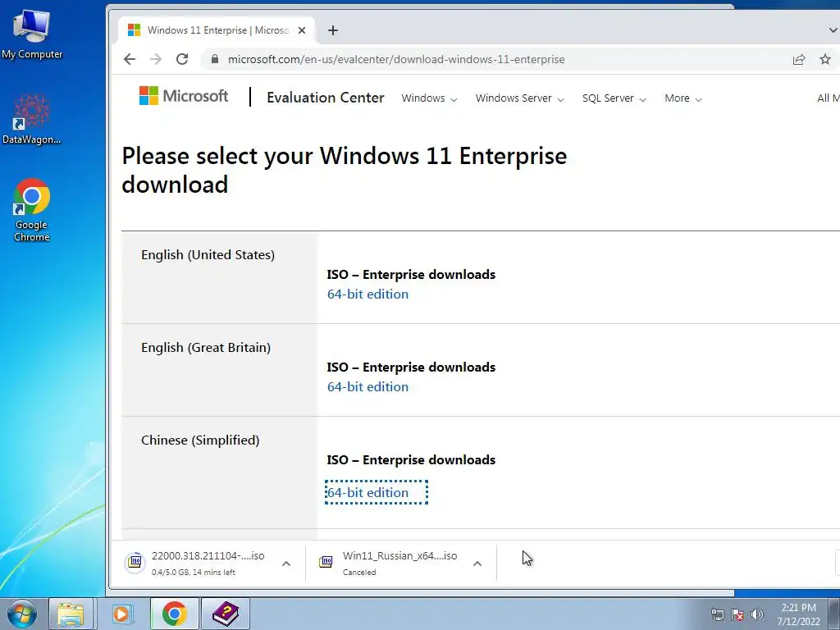Download English (Great Britain) 64-bit edition
Viewport: 840px width, 630px height.
367,387
